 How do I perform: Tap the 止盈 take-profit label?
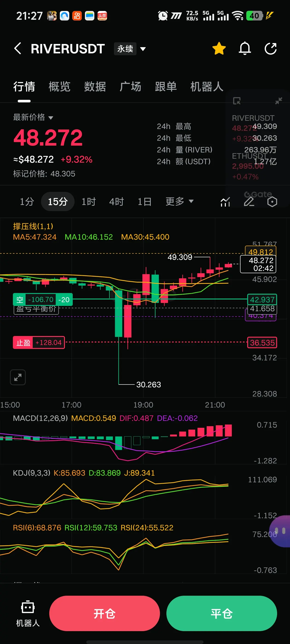point(39,342)
